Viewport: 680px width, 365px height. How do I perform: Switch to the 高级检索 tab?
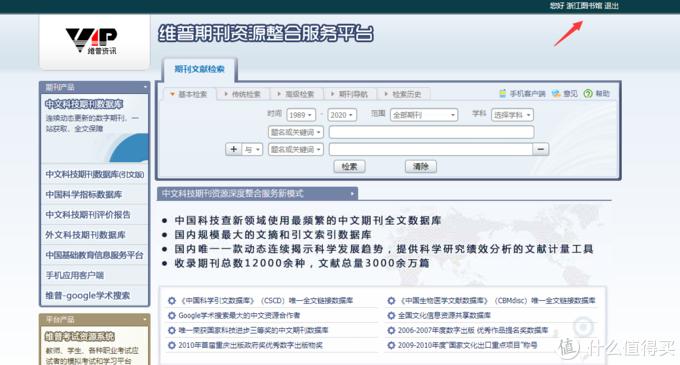click(x=296, y=94)
